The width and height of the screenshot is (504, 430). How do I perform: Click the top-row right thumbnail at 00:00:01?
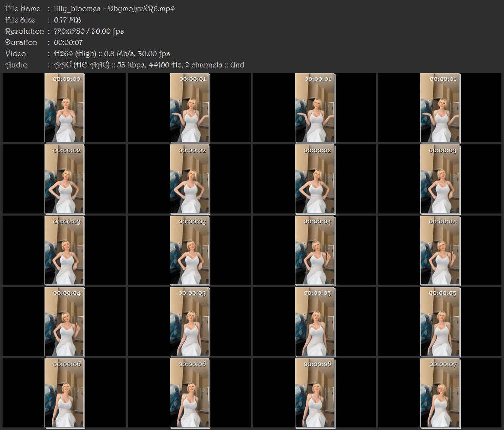pyautogui.click(x=440, y=108)
